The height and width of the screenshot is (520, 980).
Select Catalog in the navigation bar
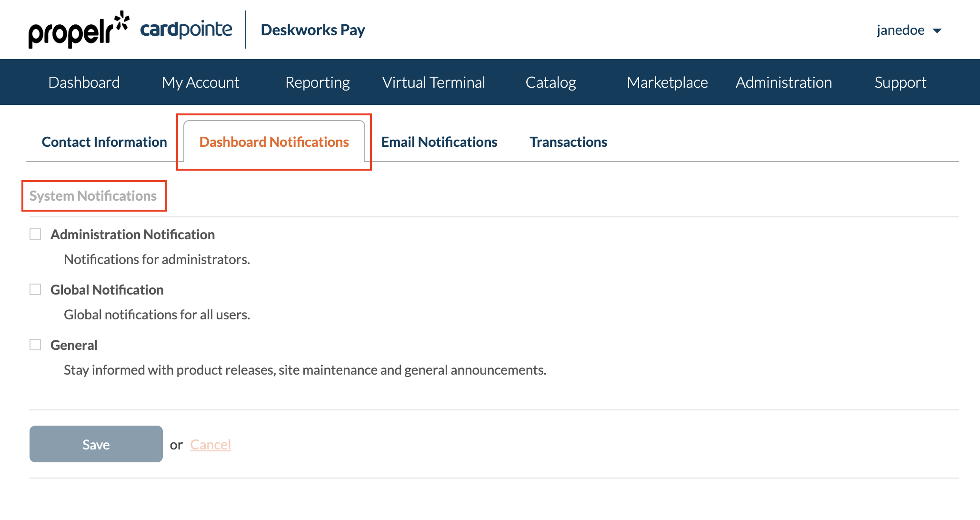[x=550, y=82]
